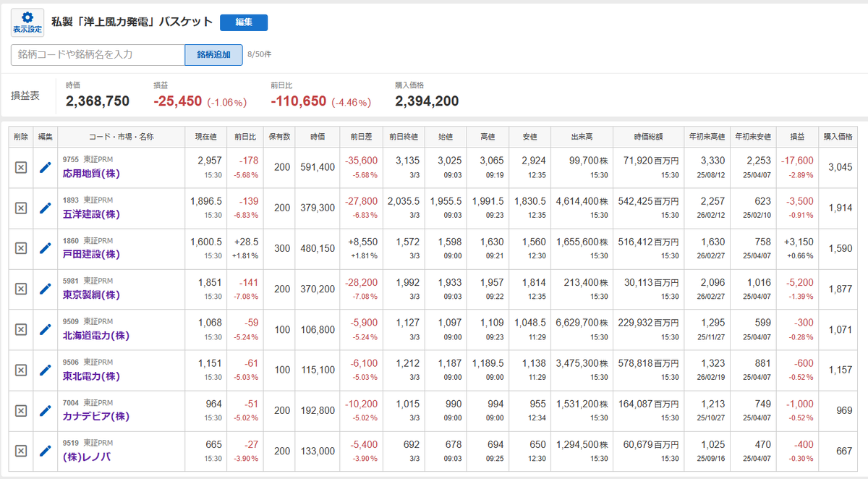Image resolution: width=868 pixels, height=479 pixels.
Task: Remove the カナデビア row with the X icon
Action: coord(21,411)
